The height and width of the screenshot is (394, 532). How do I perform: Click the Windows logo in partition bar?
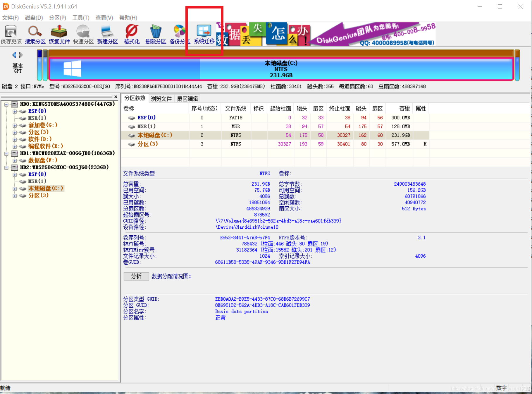point(72,68)
